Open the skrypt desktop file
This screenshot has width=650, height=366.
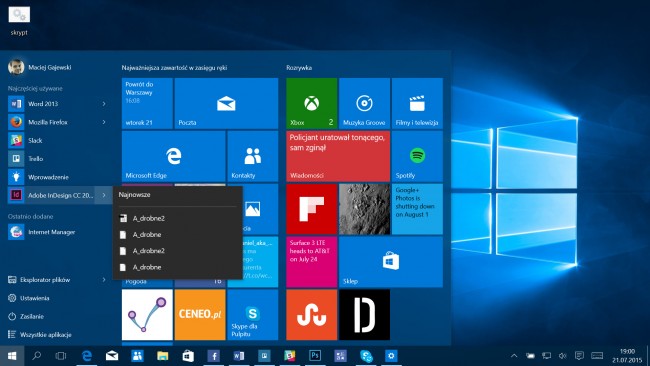19,21
